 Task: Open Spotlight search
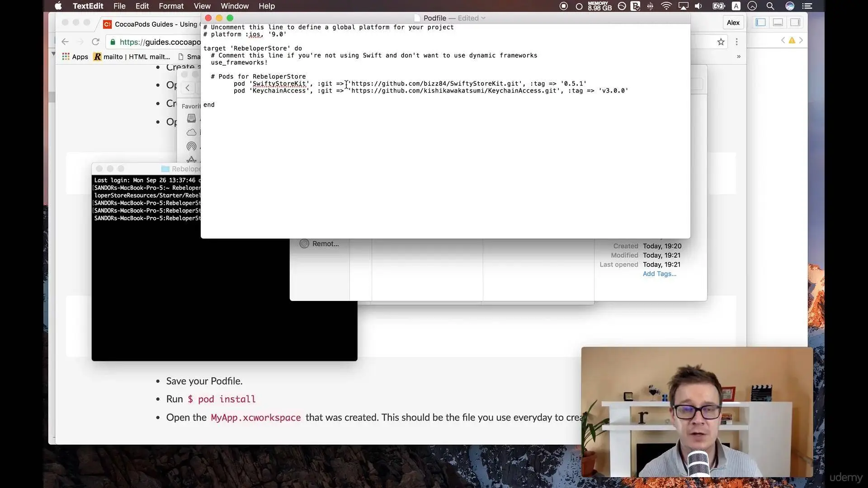770,6
